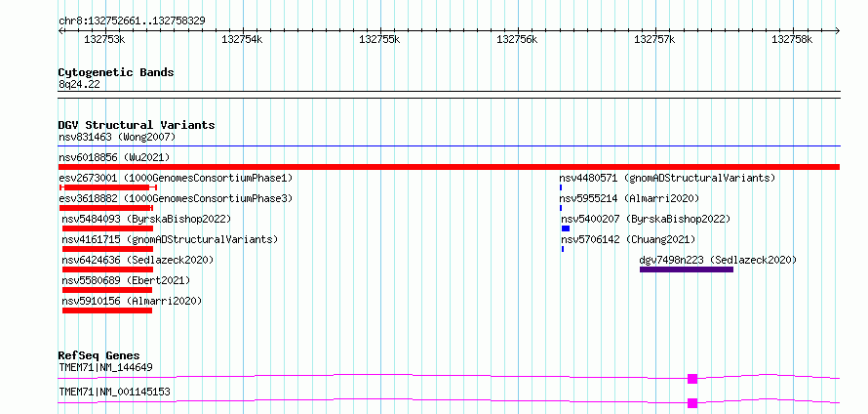Click the ruler's left arrowhead
Viewport: 868px width, 414px height.
(x=60, y=30)
